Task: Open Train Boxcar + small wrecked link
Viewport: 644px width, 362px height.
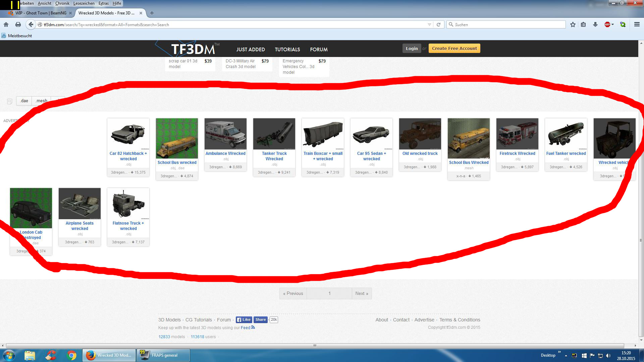Action: point(323,156)
